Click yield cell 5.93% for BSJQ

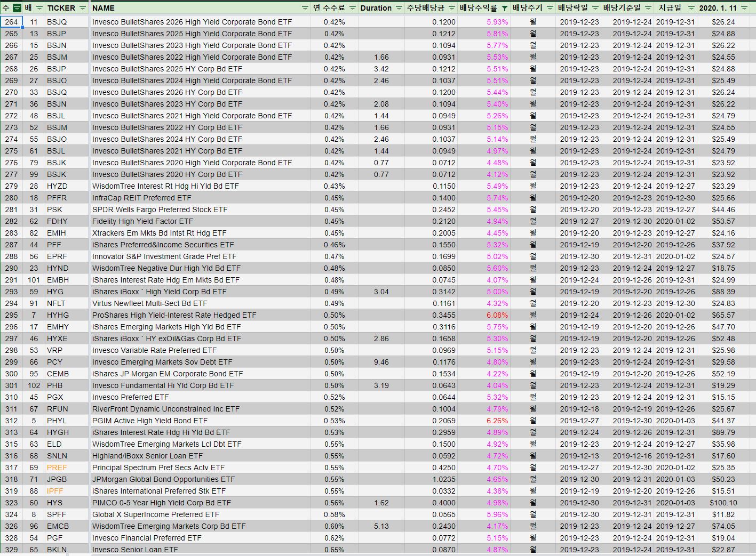[484, 22]
